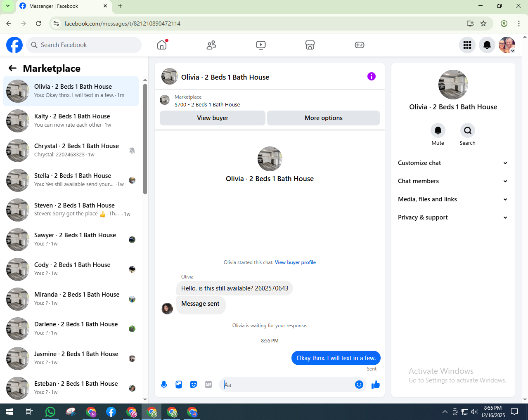
Task: Expand Chat members section
Action: point(453,181)
